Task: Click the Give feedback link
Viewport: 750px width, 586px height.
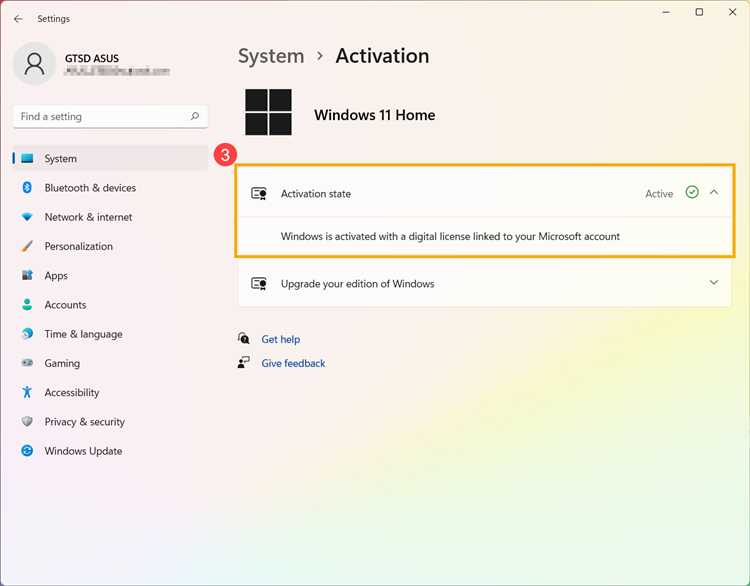Action: click(x=293, y=363)
